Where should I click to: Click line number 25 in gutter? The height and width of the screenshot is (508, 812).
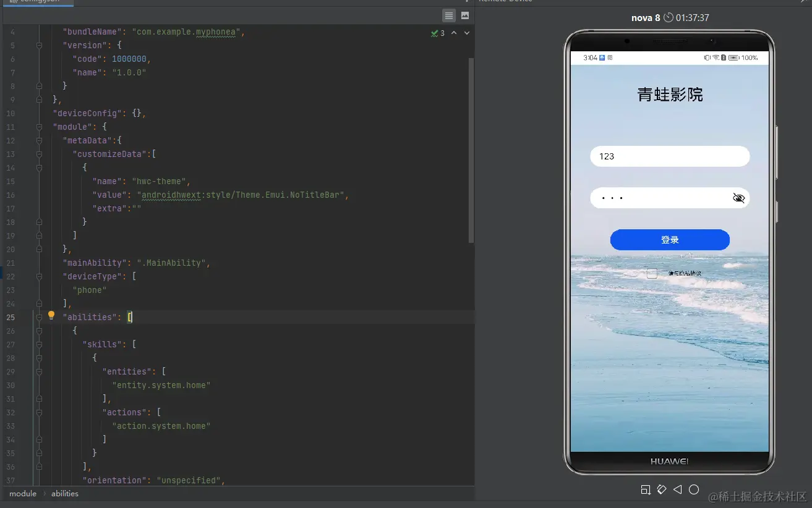pos(11,317)
